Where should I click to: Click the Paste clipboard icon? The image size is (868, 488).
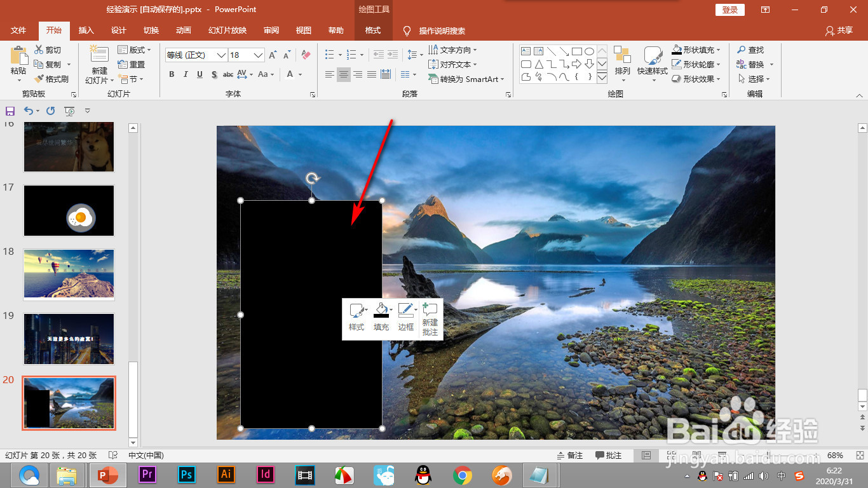18,55
